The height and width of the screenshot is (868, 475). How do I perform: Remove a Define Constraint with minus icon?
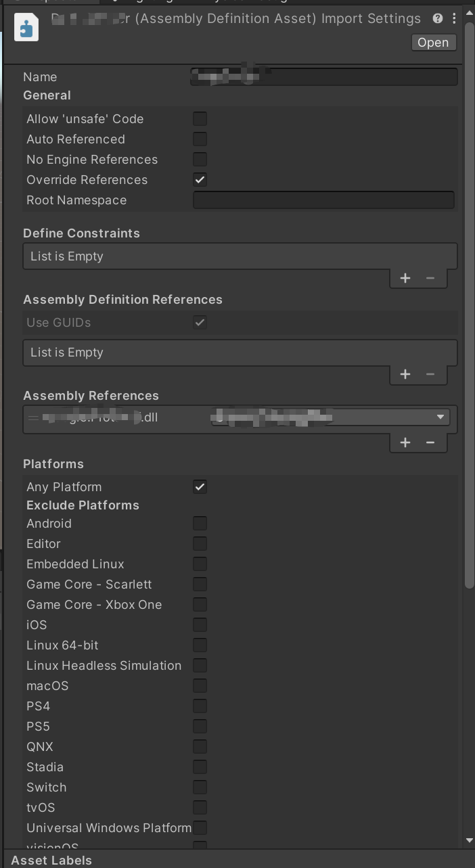click(430, 278)
